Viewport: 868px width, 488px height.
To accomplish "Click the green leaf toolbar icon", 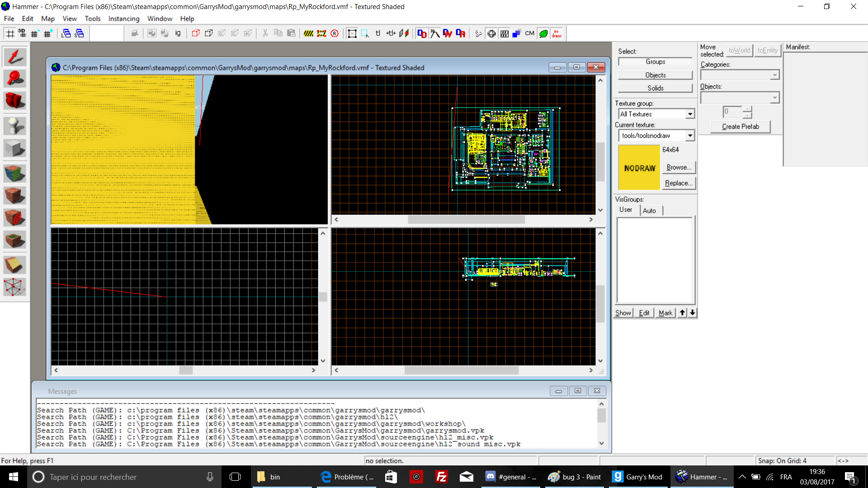I will click(x=544, y=33).
